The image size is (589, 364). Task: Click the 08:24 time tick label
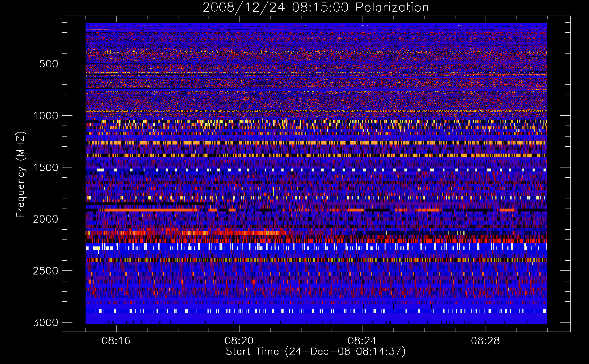[x=362, y=341]
